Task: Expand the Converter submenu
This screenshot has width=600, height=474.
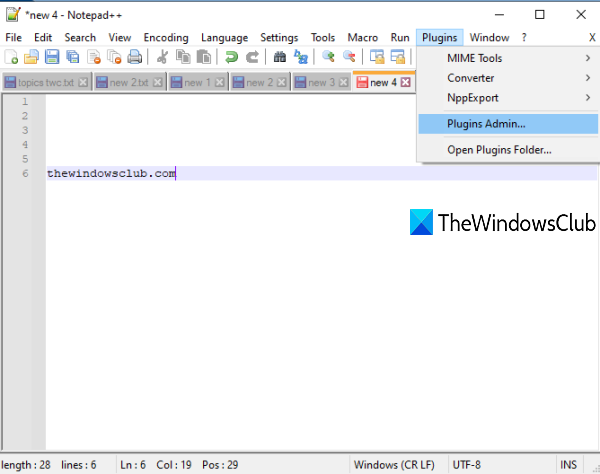Action: click(508, 78)
